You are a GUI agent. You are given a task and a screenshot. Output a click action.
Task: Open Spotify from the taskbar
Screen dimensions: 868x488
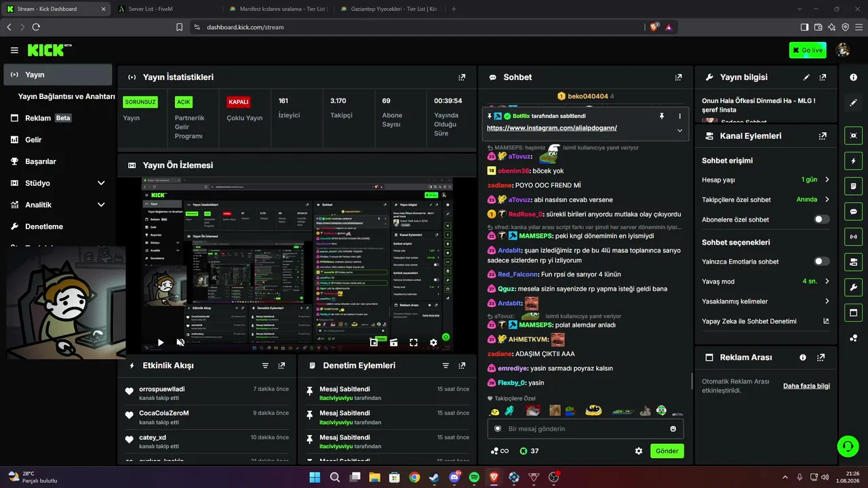click(x=474, y=477)
